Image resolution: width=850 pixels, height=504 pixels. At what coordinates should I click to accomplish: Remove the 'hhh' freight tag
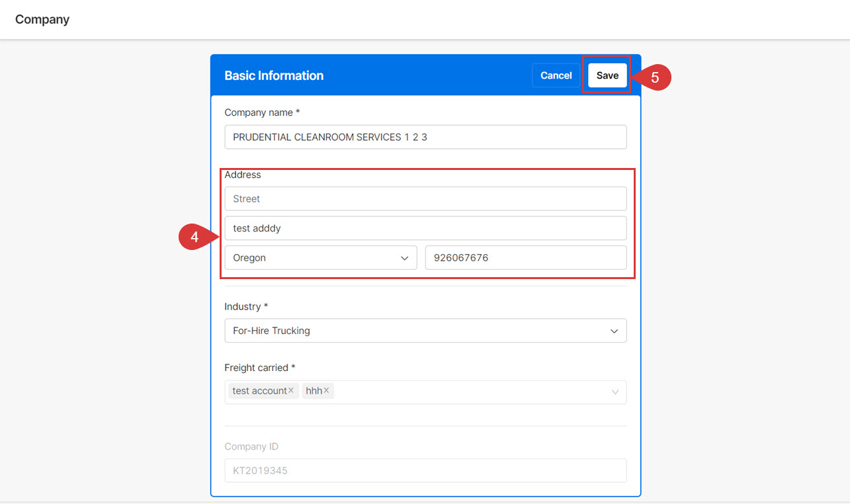tap(326, 391)
